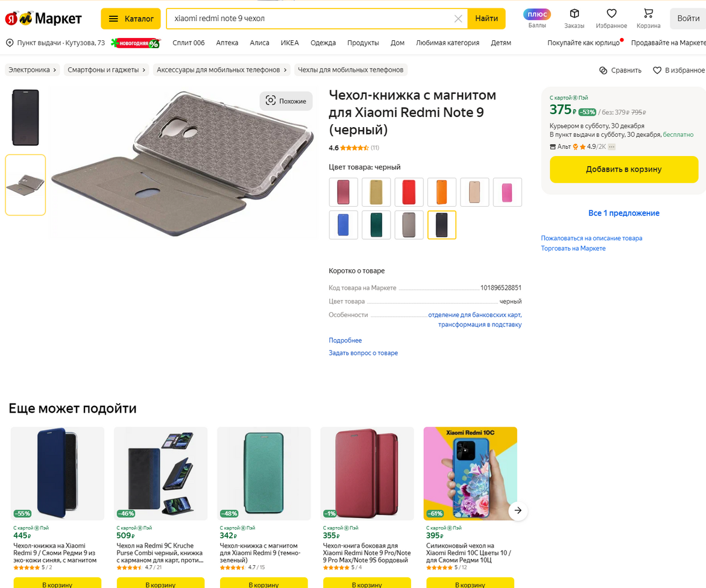Add product to favorites heart

pos(657,70)
